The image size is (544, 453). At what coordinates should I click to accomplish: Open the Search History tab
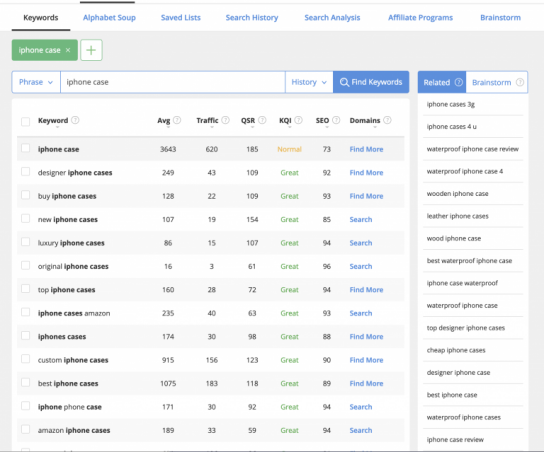pos(252,18)
